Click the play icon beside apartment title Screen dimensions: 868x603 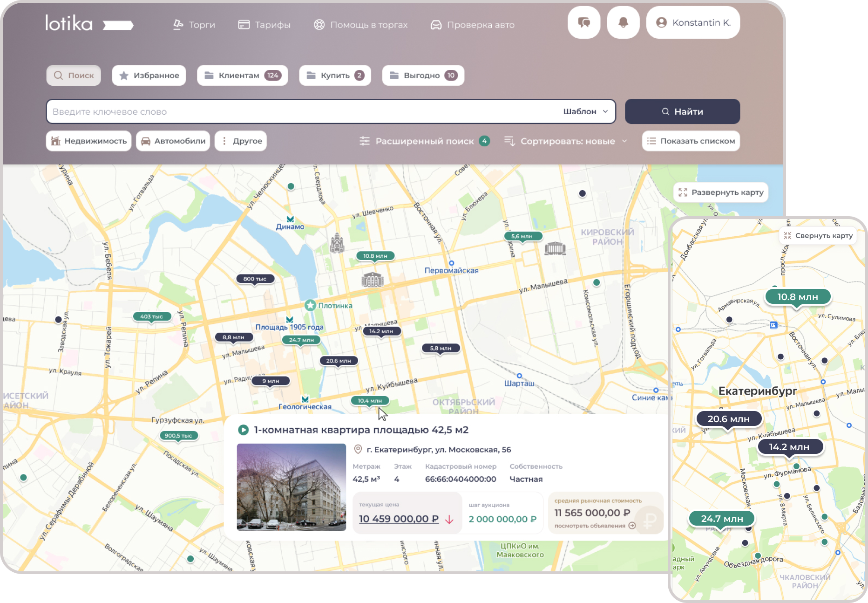(x=243, y=430)
